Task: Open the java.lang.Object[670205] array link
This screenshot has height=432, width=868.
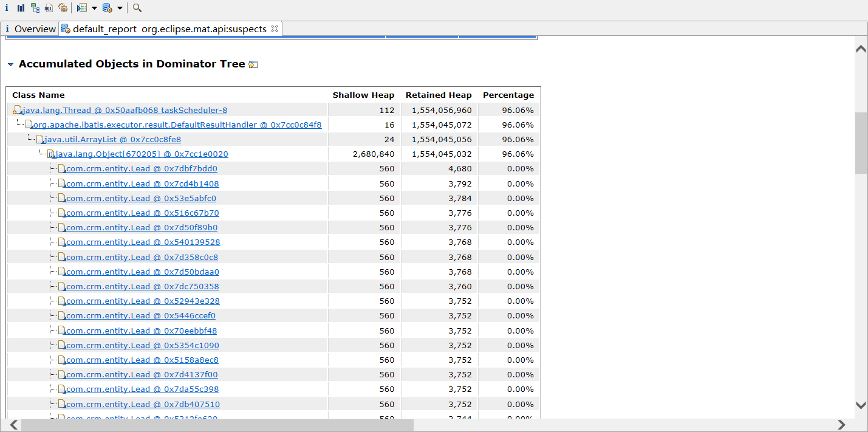Action: [x=142, y=154]
